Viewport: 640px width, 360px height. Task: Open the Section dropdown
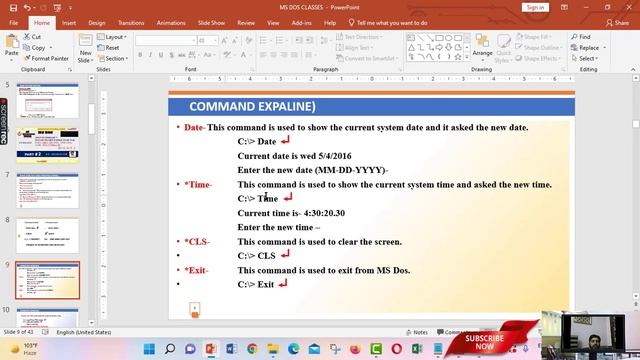pos(113,58)
